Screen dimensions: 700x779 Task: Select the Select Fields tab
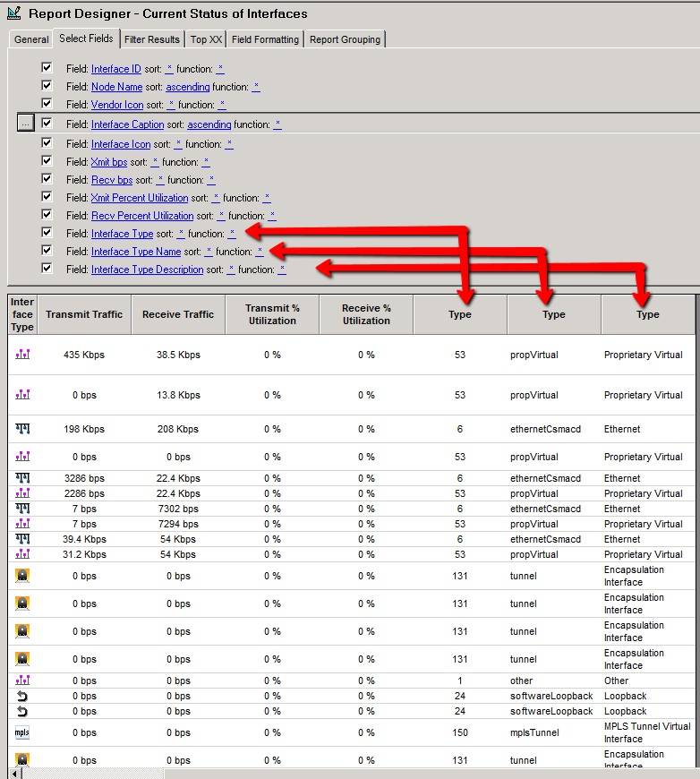(86, 39)
